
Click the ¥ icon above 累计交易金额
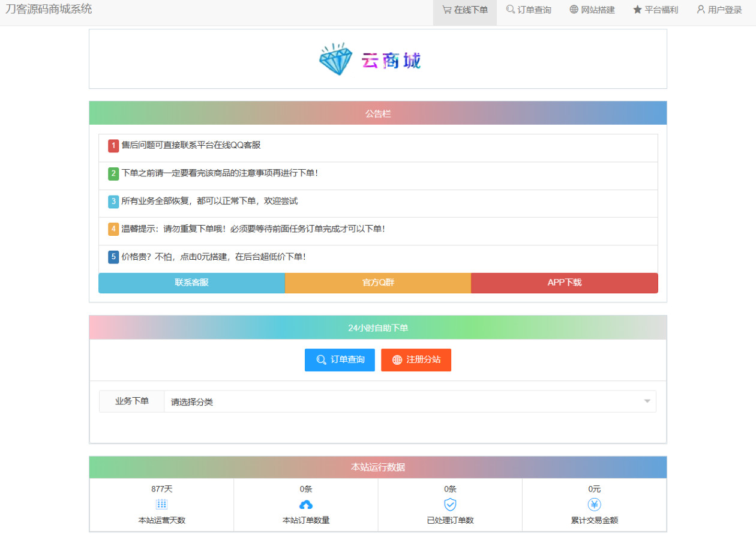click(594, 505)
